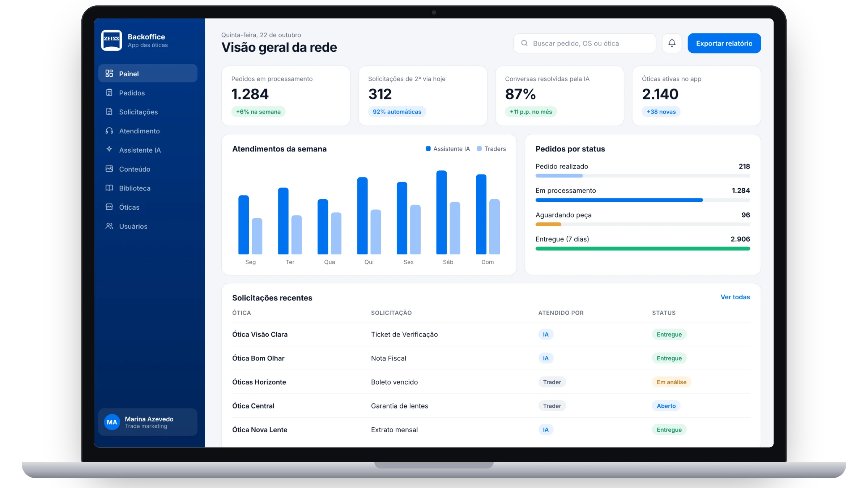Viewport: 868px width, 488px height.
Task: Click the Solicitações document icon
Action: pyautogui.click(x=109, y=111)
